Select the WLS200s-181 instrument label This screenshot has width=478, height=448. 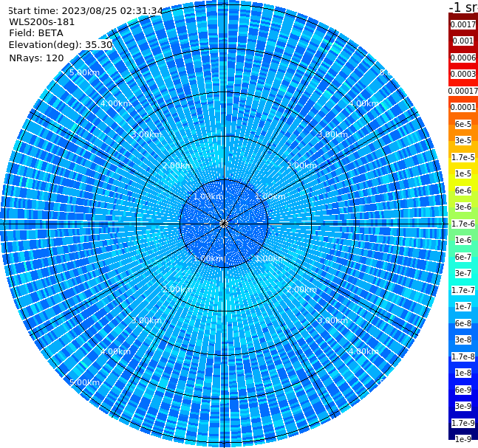click(42, 22)
